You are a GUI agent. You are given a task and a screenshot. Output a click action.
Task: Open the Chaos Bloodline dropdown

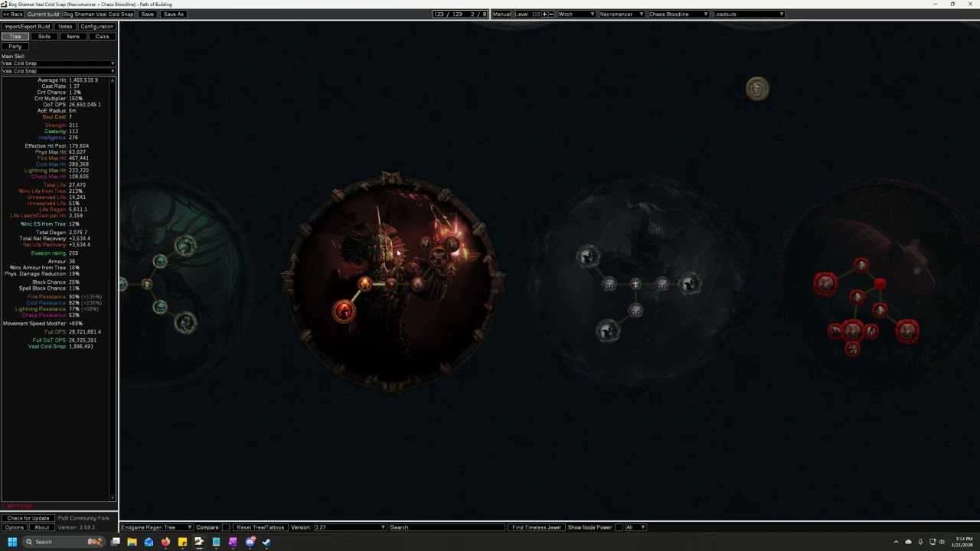(678, 14)
